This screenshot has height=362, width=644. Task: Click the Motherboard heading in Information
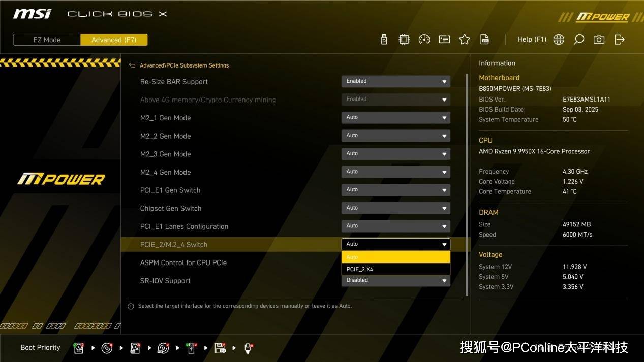(499, 78)
